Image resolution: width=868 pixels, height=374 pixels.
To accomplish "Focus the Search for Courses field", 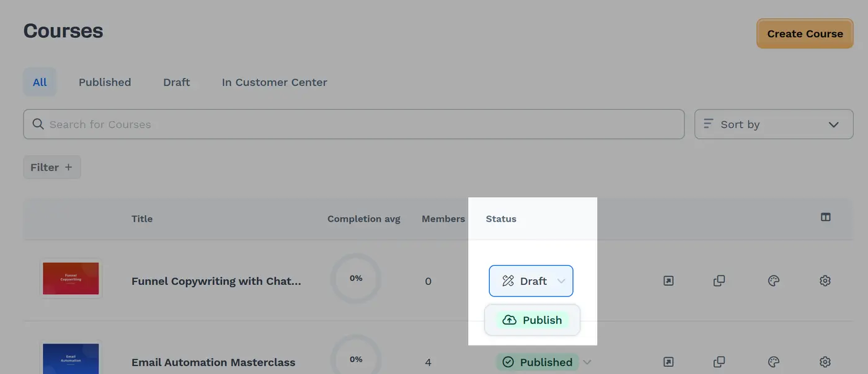I will pyautogui.click(x=354, y=124).
